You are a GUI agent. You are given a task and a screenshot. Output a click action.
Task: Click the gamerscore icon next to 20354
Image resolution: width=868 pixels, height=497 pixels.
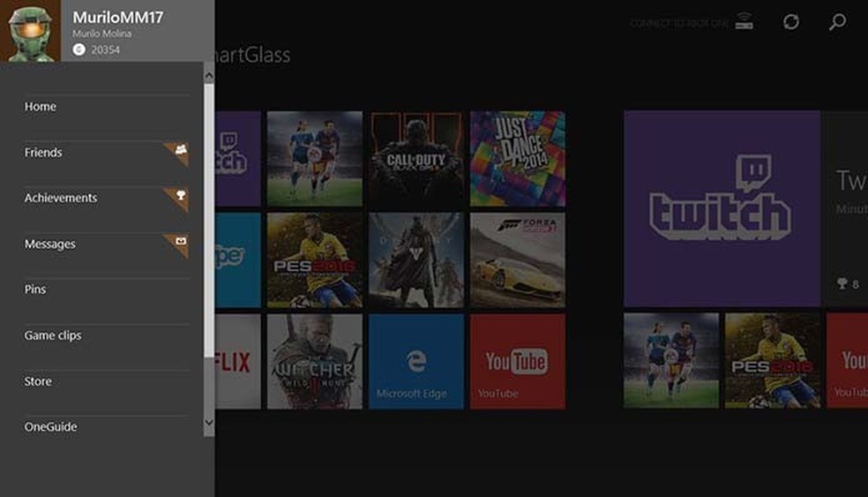tap(79, 49)
